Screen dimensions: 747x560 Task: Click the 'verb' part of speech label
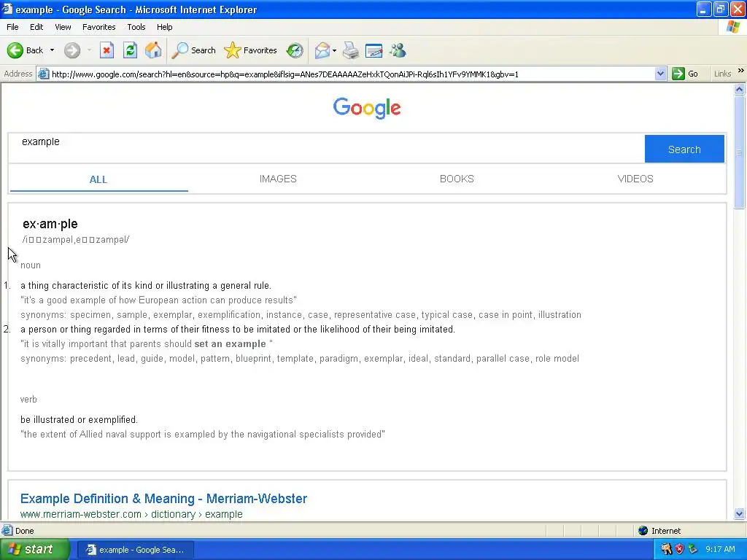click(x=28, y=399)
